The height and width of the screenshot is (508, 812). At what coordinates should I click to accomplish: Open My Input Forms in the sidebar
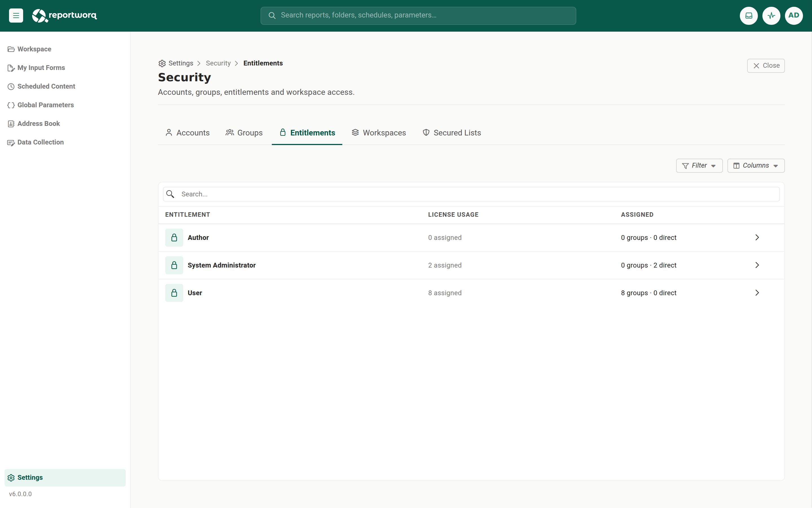65,68
